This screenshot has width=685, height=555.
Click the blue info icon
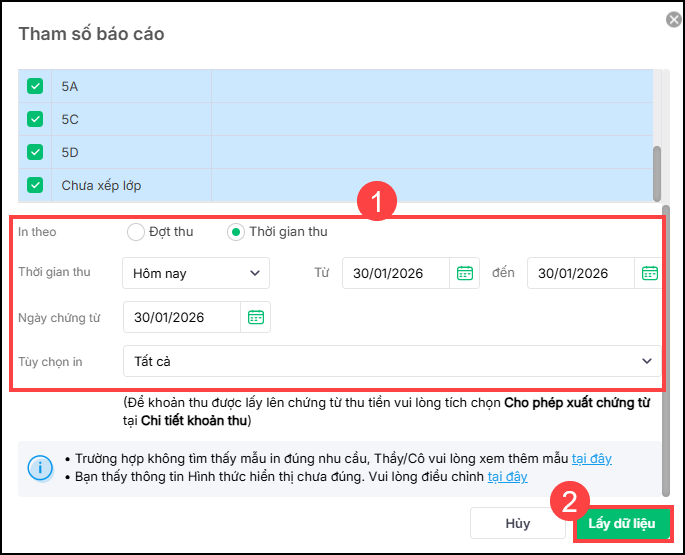pos(40,467)
